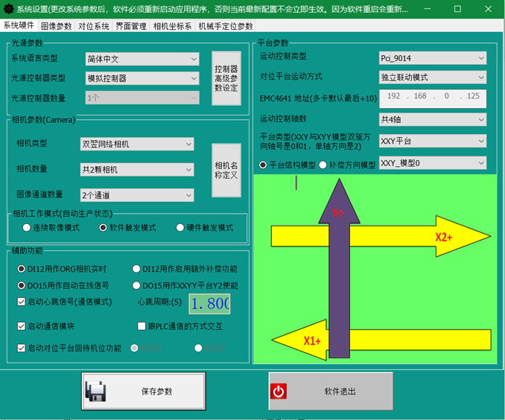The height and width of the screenshot is (420, 505).
Task: Select the 连续取像模式 radio button
Action: coord(27,228)
